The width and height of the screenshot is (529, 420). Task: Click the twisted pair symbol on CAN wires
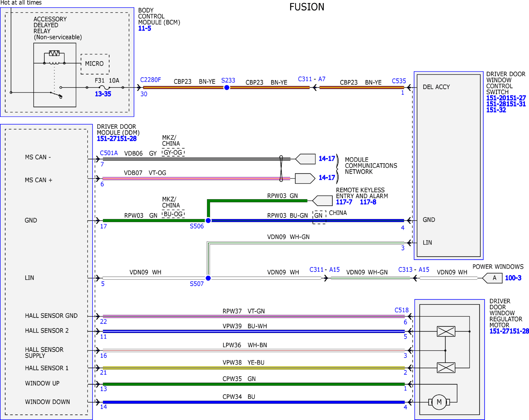(281, 169)
